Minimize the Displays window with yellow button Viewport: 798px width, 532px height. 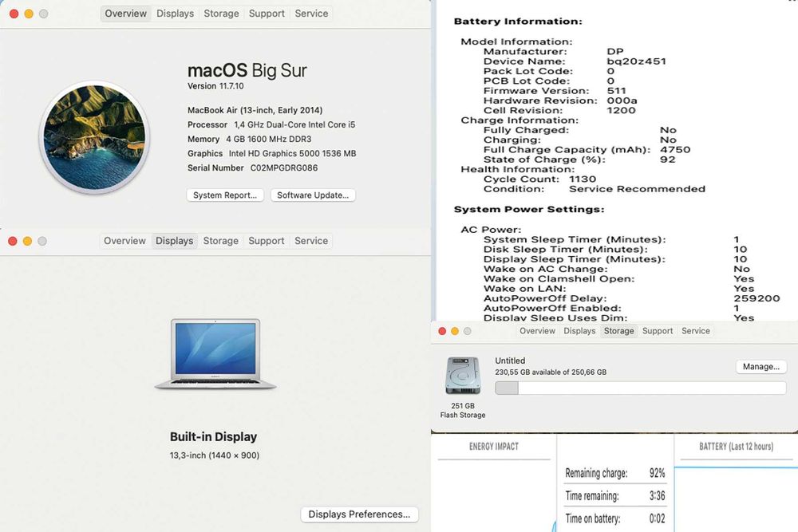coord(27,241)
